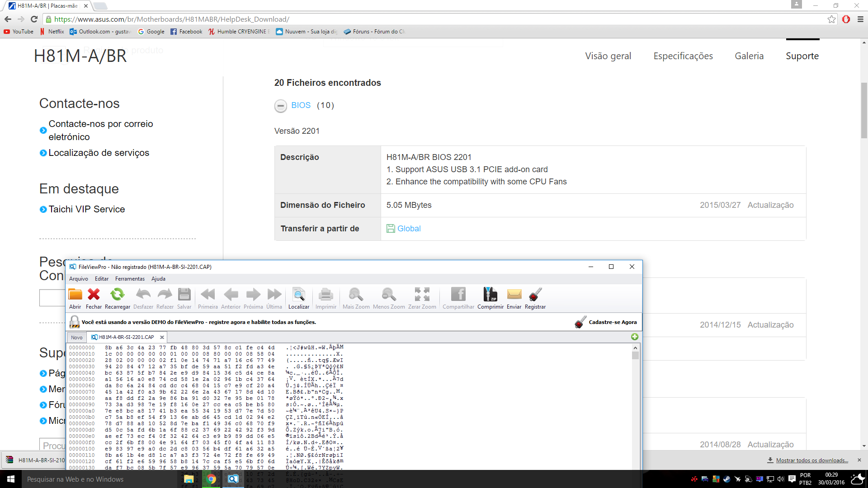This screenshot has height=488, width=868.
Task: Open the Facebook bookmark
Action: coord(186,32)
